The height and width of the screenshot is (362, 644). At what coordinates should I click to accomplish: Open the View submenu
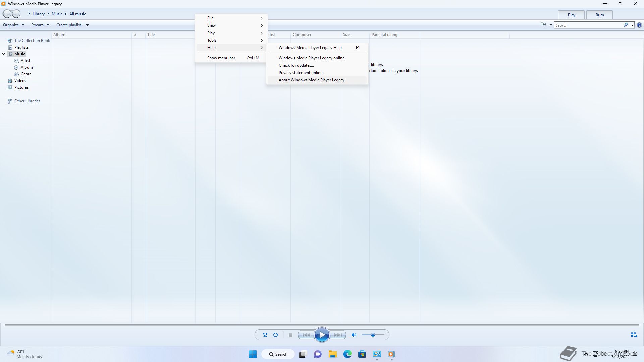231,25
